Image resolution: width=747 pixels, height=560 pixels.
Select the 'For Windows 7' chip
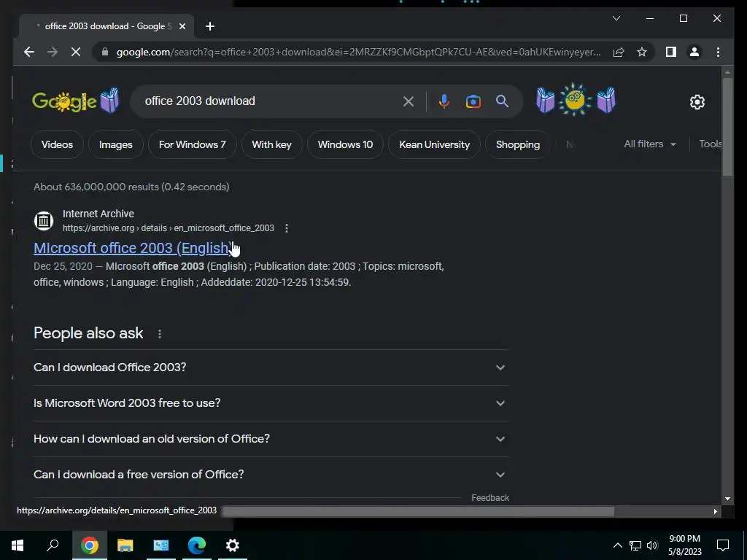coord(193,144)
